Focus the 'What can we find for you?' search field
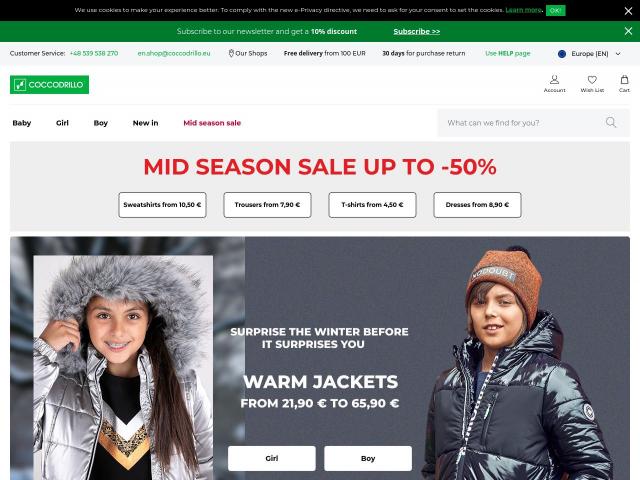 (x=522, y=122)
